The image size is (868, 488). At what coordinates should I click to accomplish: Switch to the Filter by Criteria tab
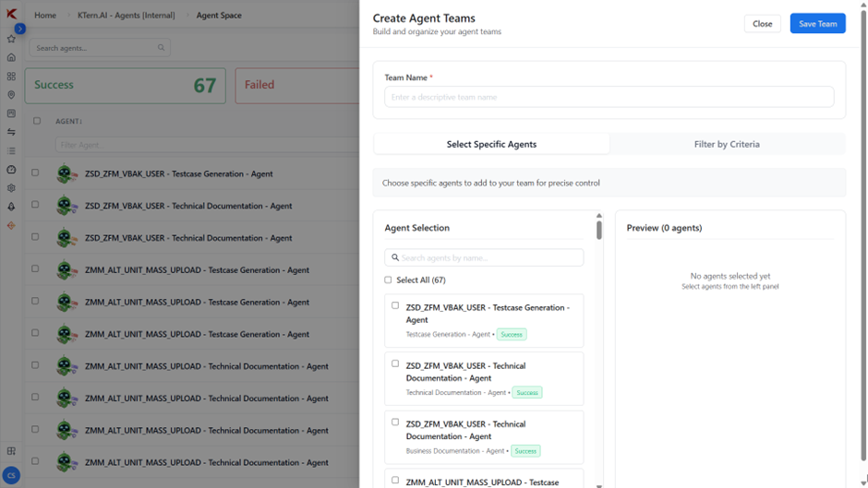pyautogui.click(x=727, y=144)
